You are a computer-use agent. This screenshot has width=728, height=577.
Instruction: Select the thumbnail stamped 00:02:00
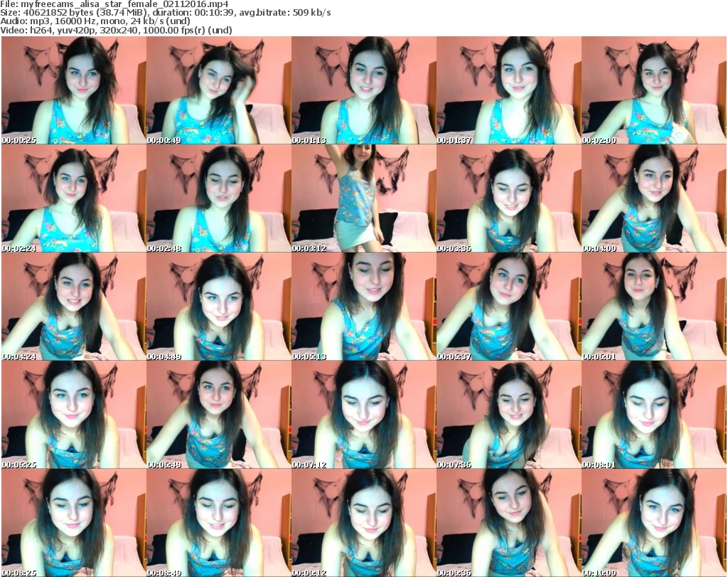click(654, 90)
